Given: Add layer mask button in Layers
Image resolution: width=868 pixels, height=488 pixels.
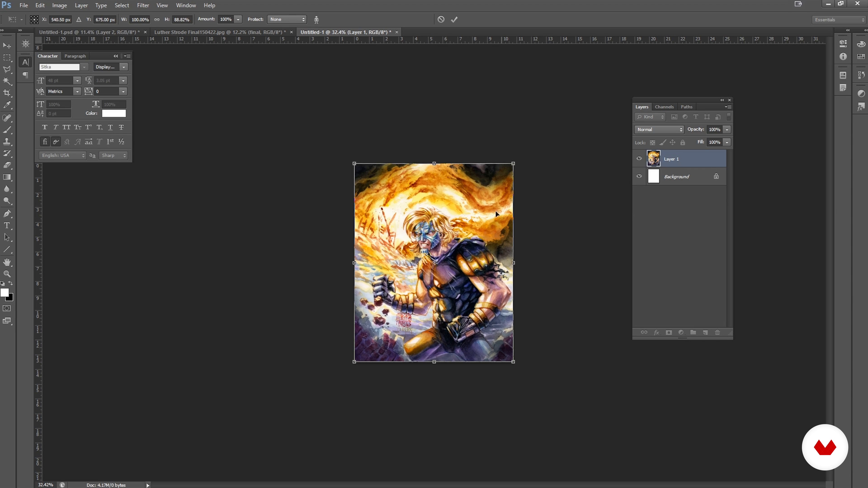Looking at the screenshot, I should 669,332.
